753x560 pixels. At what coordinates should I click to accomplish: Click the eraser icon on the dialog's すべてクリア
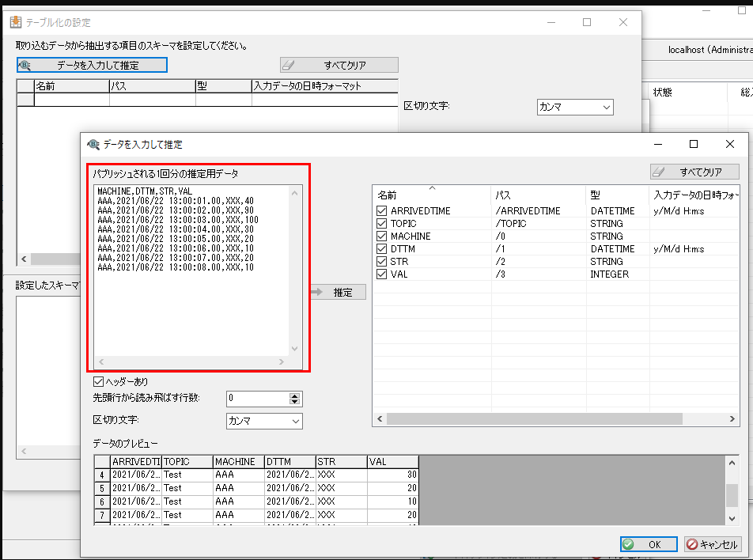[x=659, y=172]
